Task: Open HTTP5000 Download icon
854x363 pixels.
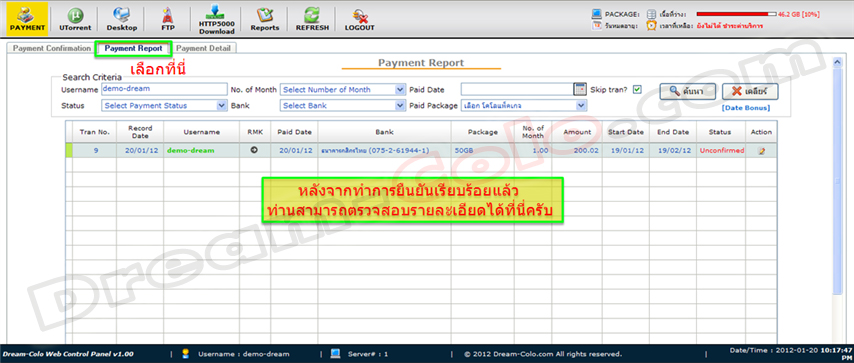Action: [216, 19]
